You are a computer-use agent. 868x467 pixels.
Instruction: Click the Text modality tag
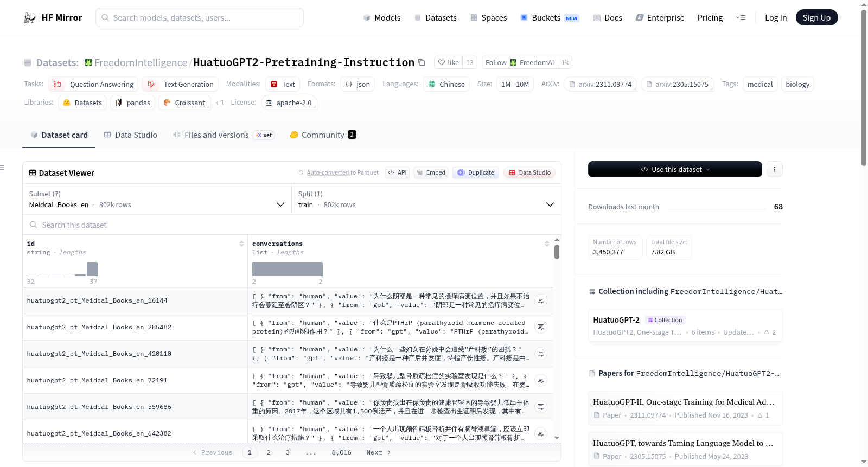coord(283,84)
